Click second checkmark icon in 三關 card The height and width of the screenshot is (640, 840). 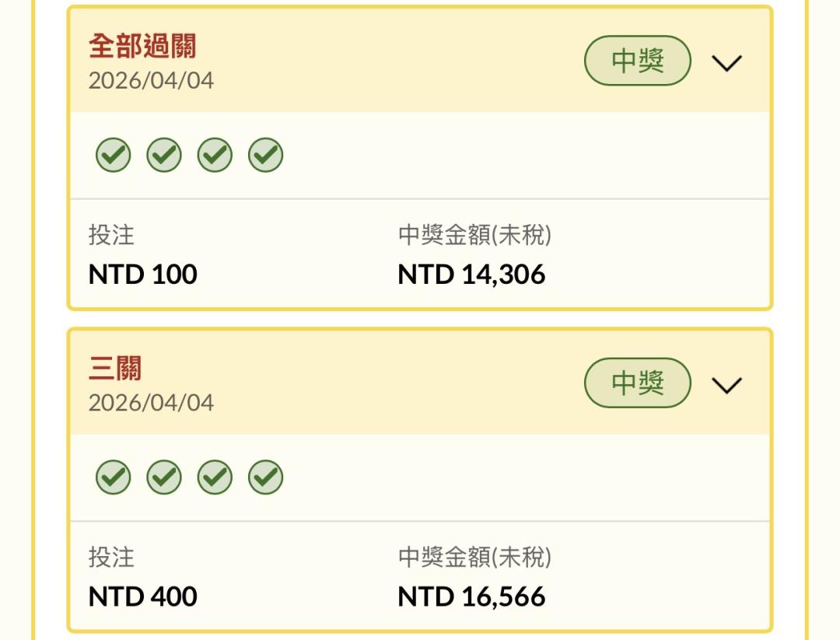[x=164, y=477]
